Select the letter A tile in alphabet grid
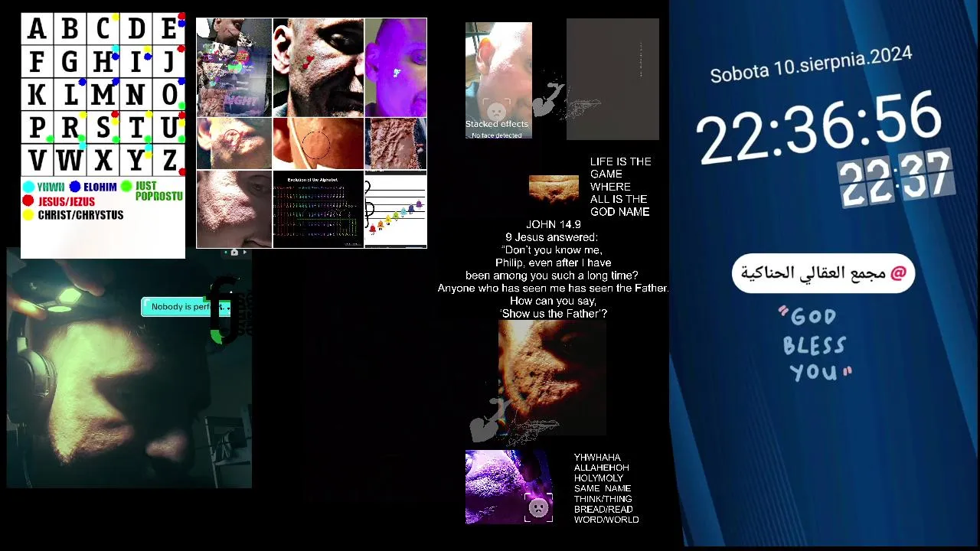 [x=36, y=29]
